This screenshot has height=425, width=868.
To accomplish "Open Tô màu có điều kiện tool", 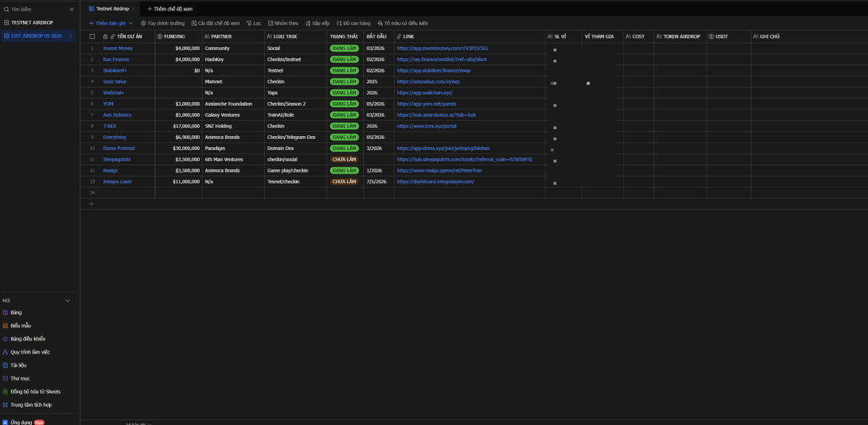I will (403, 23).
